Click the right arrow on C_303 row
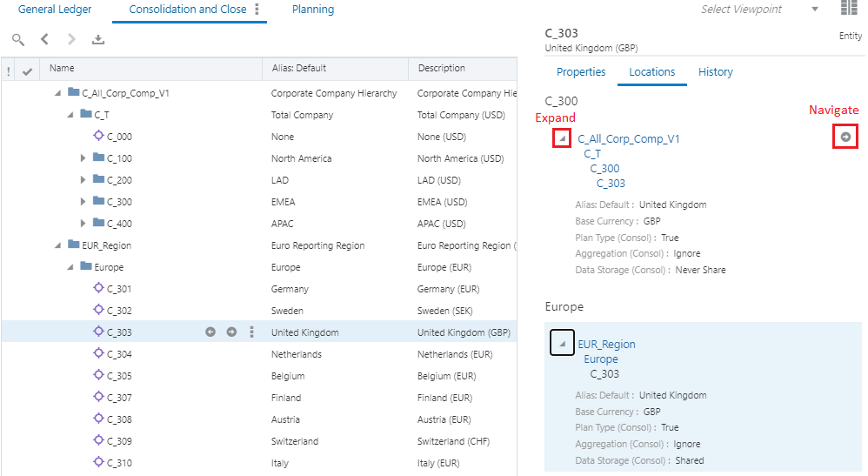The image size is (868, 476). tap(231, 332)
